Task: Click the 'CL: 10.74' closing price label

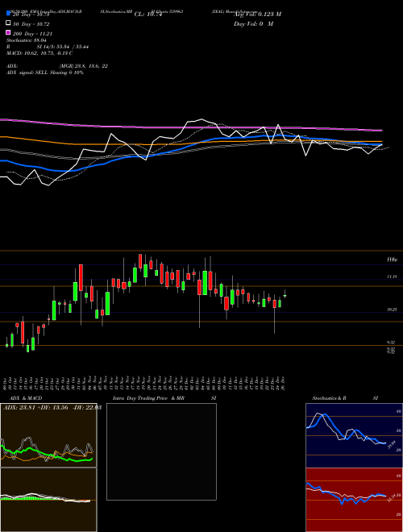Action: 148,15
